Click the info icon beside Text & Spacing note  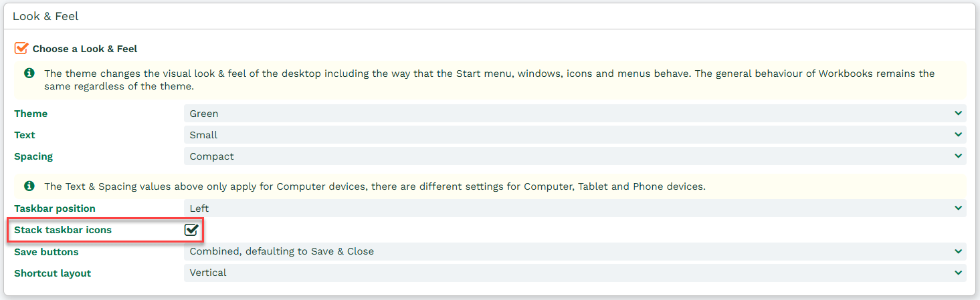pos(29,186)
